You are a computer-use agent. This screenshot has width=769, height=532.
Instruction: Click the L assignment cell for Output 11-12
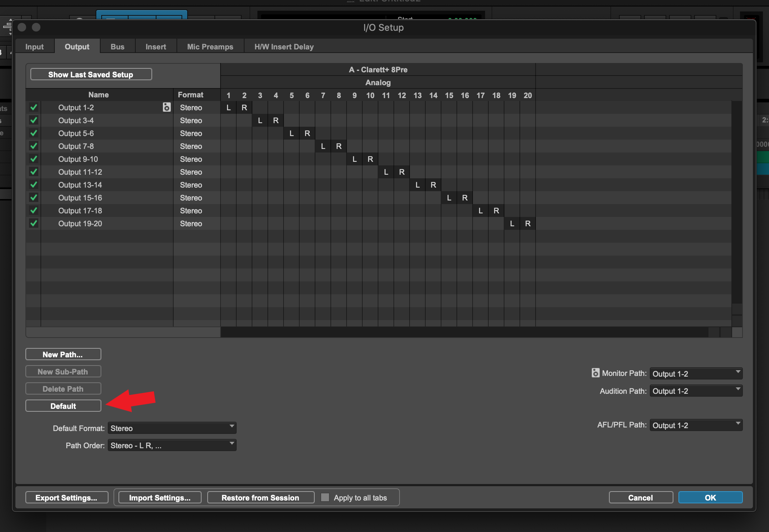pos(386,172)
